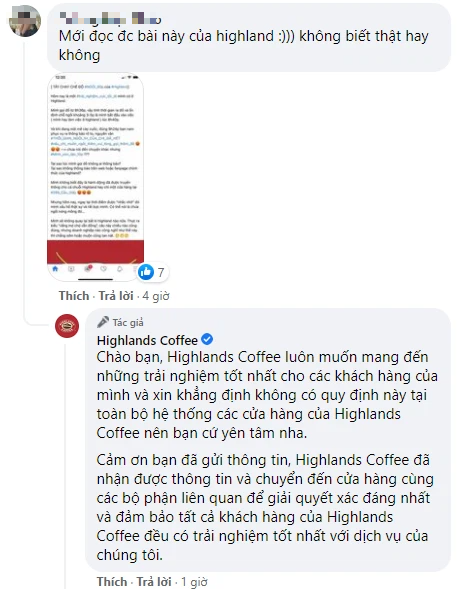
Task: Click the 4 giờ timestamp link
Action: [156, 296]
